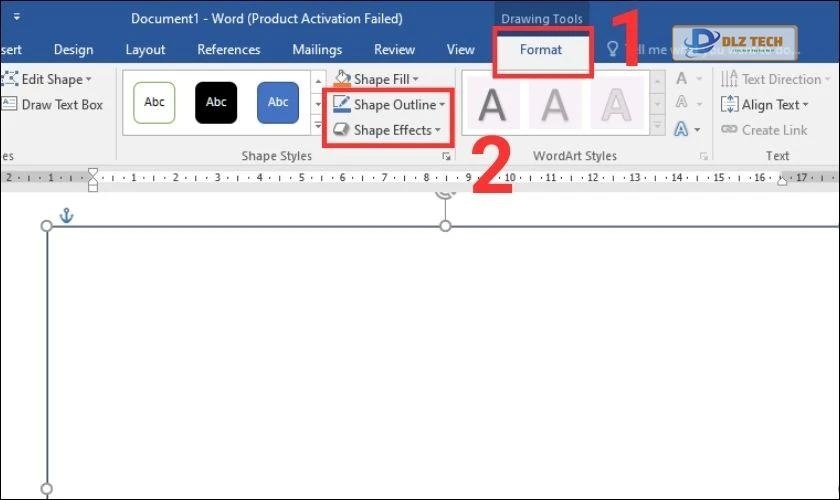Viewport: 840px width, 500px height.
Task: Apply the blue filled Abc shape style
Action: pyautogui.click(x=278, y=102)
